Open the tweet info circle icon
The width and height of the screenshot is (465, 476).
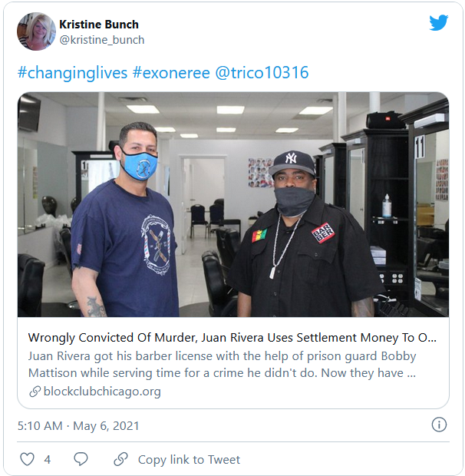[439, 425]
